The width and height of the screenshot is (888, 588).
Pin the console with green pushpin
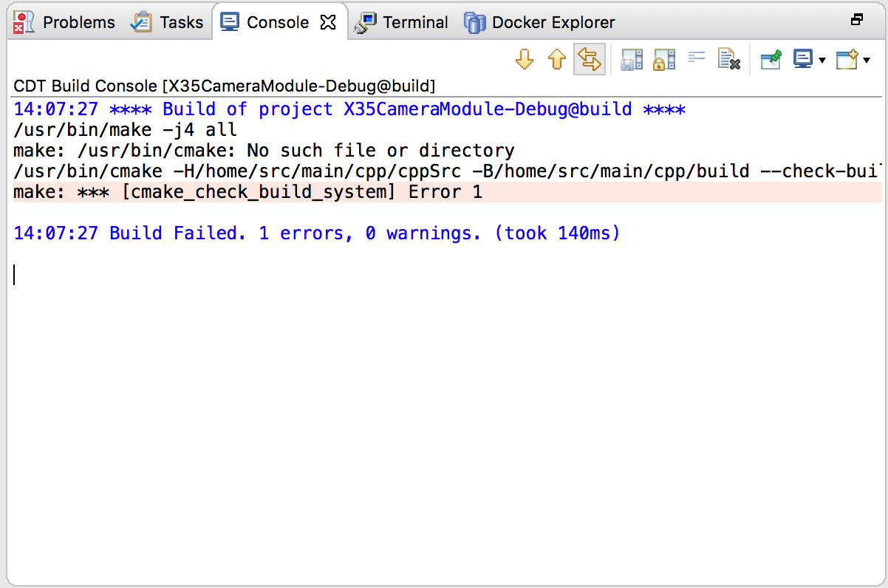tap(771, 60)
